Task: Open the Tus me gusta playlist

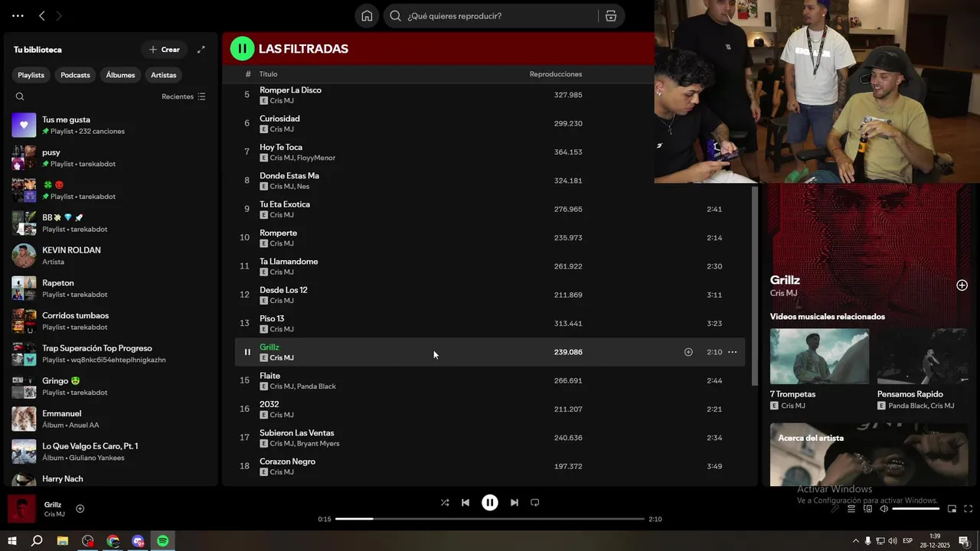Action: pos(111,125)
